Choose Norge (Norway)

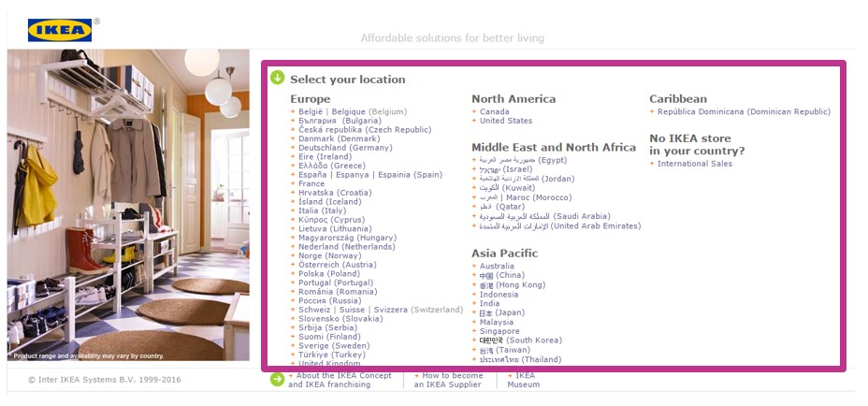pyautogui.click(x=330, y=255)
